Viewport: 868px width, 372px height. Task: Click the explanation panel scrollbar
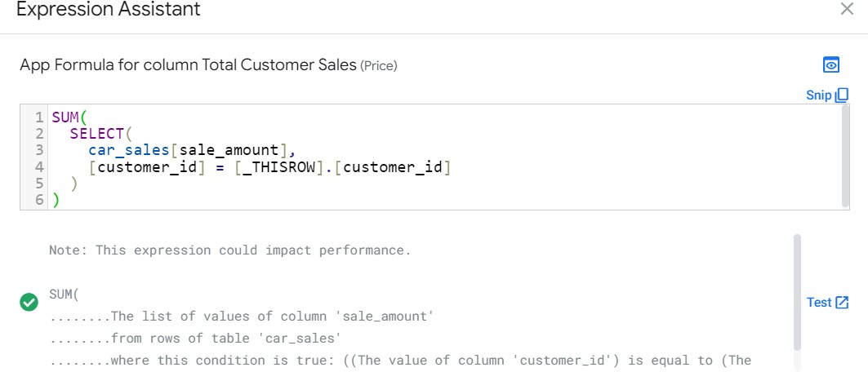(x=797, y=290)
